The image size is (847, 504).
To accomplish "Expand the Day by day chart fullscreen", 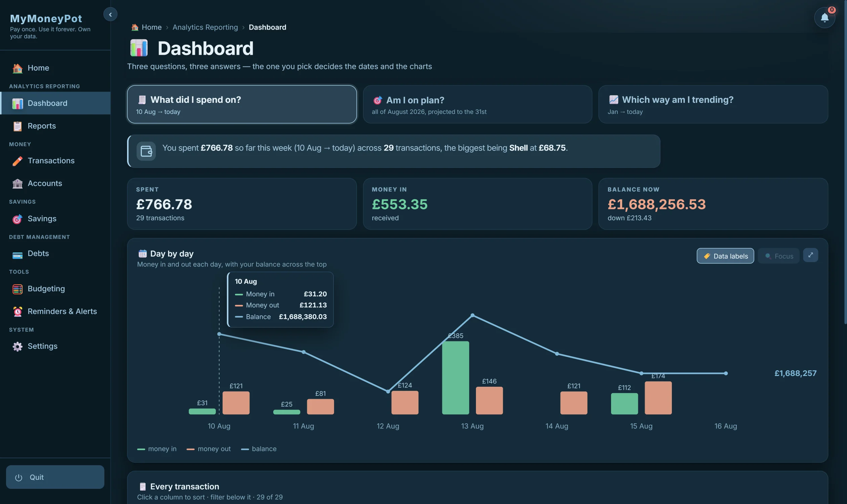I will tap(810, 255).
